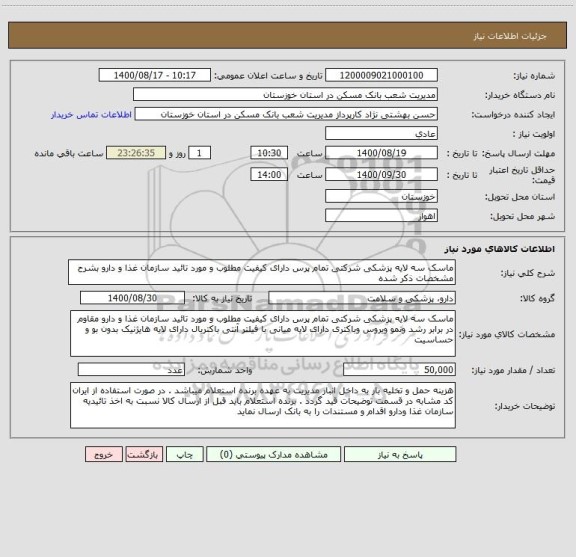Click the جزئیات اطلاعات نیاز header title
The width and height of the screenshot is (576, 557).
[510, 36]
